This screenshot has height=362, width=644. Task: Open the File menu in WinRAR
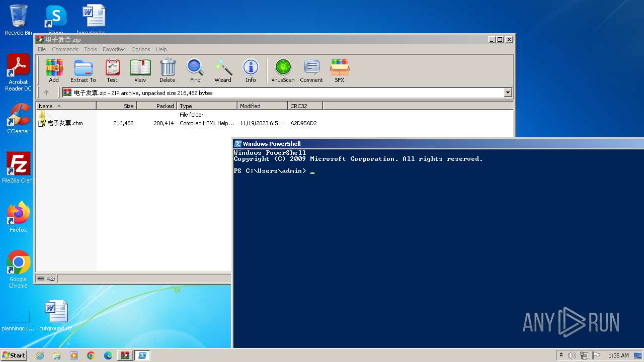click(x=42, y=49)
